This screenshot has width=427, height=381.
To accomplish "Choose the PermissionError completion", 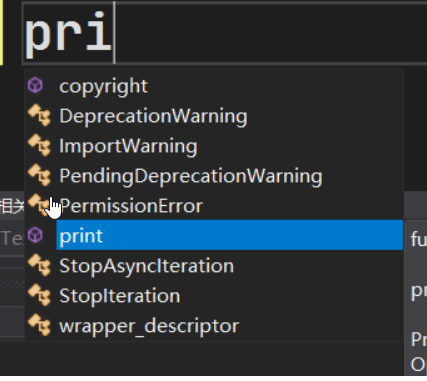I will point(213,206).
